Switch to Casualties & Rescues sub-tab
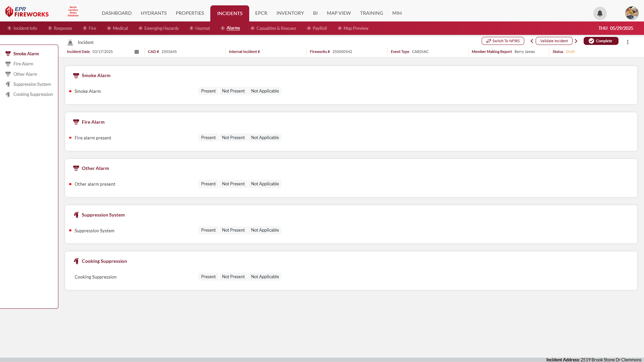 pos(276,28)
